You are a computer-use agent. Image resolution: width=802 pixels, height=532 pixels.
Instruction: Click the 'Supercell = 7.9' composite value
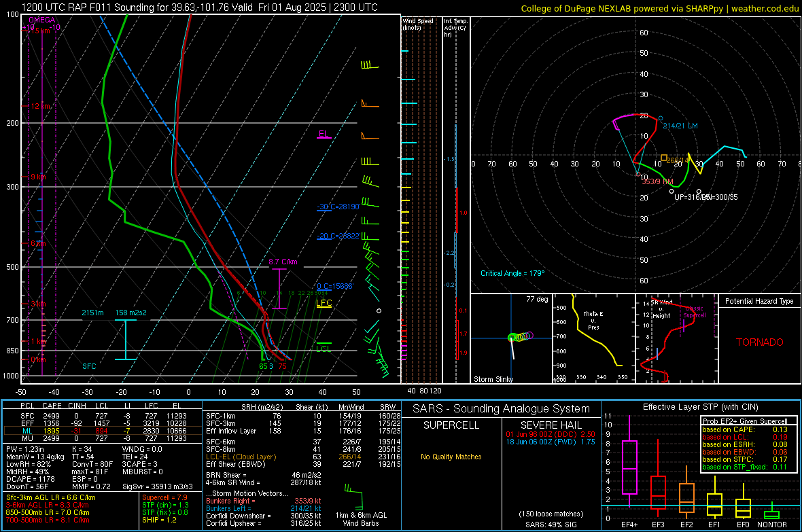(x=164, y=498)
